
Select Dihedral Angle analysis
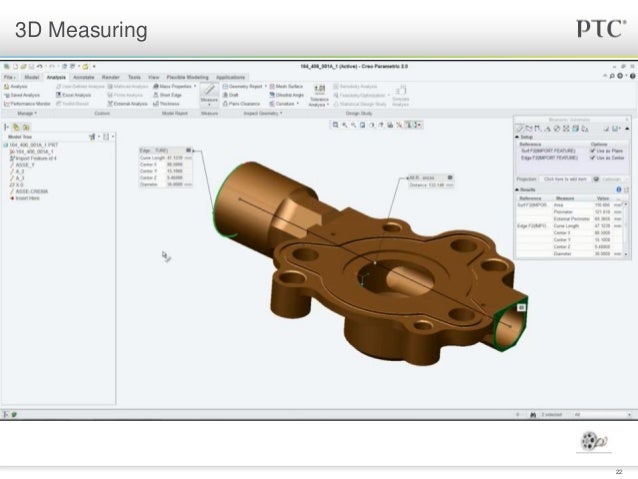point(287,95)
